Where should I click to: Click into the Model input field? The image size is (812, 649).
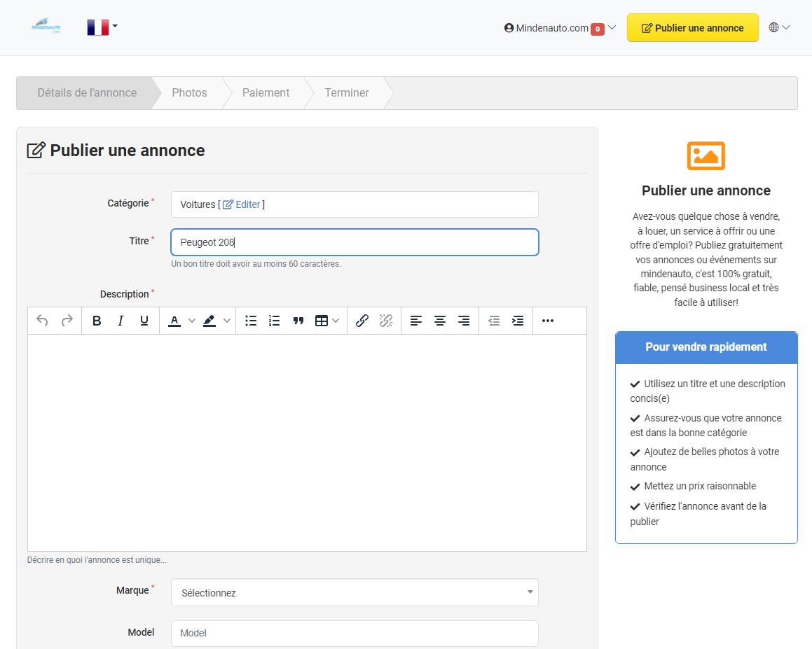coord(355,633)
